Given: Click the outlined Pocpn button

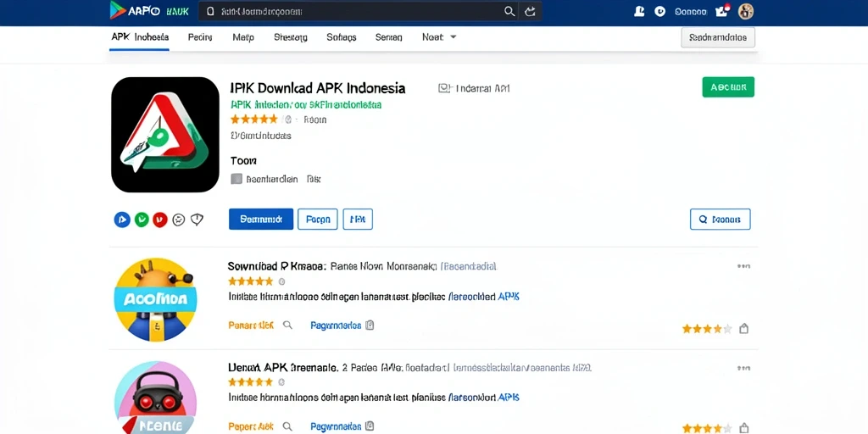Looking at the screenshot, I should coord(318,220).
